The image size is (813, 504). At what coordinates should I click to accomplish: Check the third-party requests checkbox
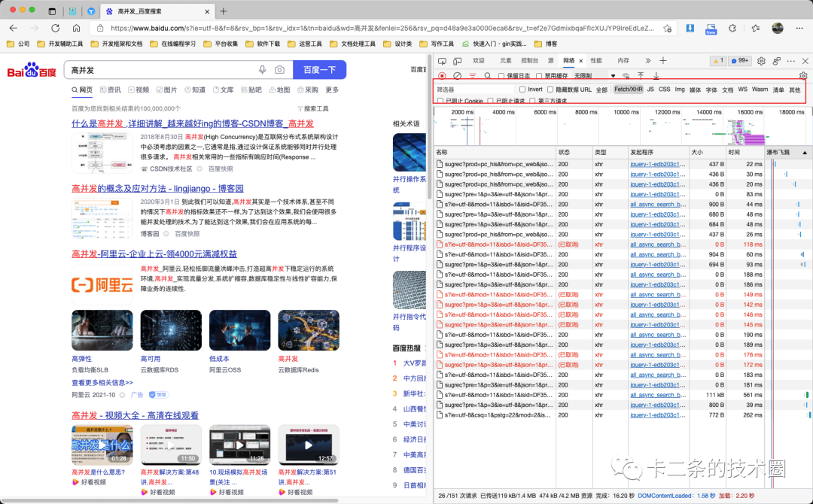pyautogui.click(x=532, y=101)
